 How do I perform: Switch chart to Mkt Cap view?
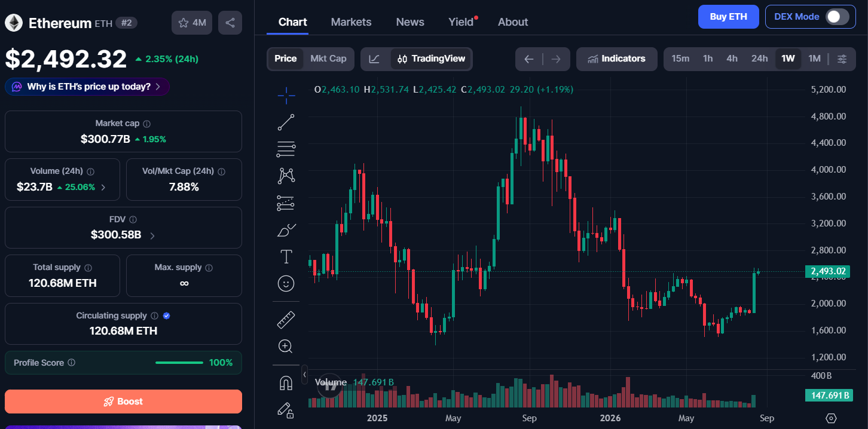(328, 59)
